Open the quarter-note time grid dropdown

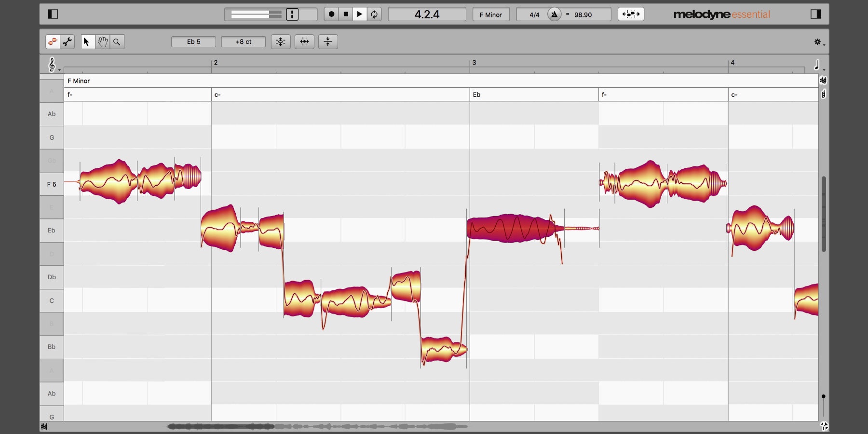[818, 65]
